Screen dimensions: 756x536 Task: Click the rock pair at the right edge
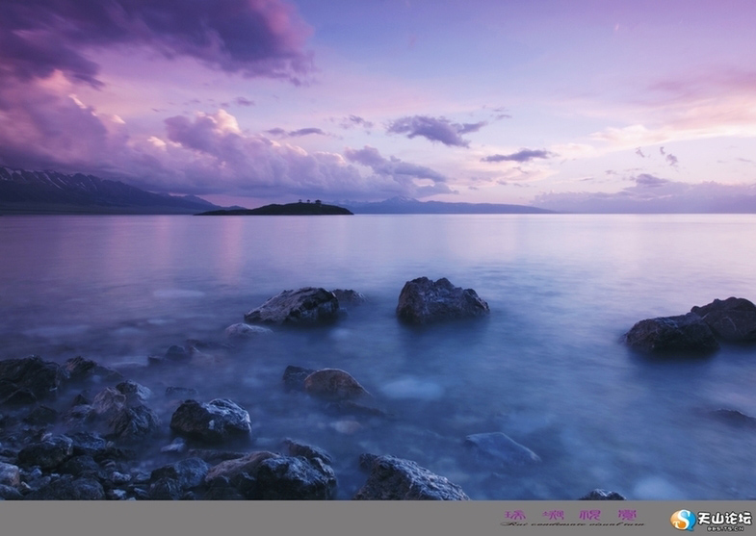coord(698,325)
